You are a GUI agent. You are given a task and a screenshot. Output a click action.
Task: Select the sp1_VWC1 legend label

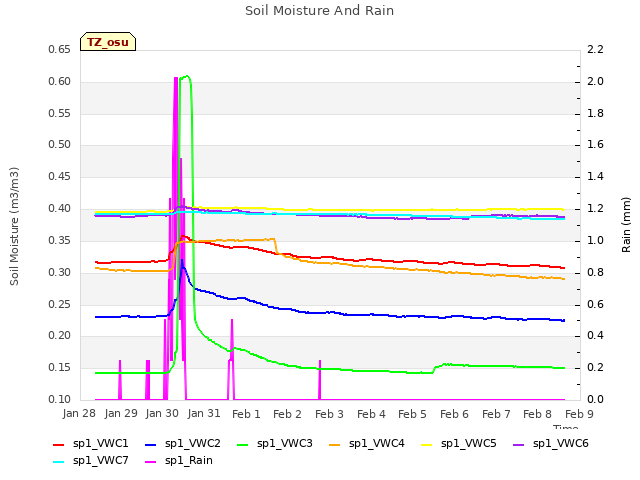pyautogui.click(x=100, y=444)
